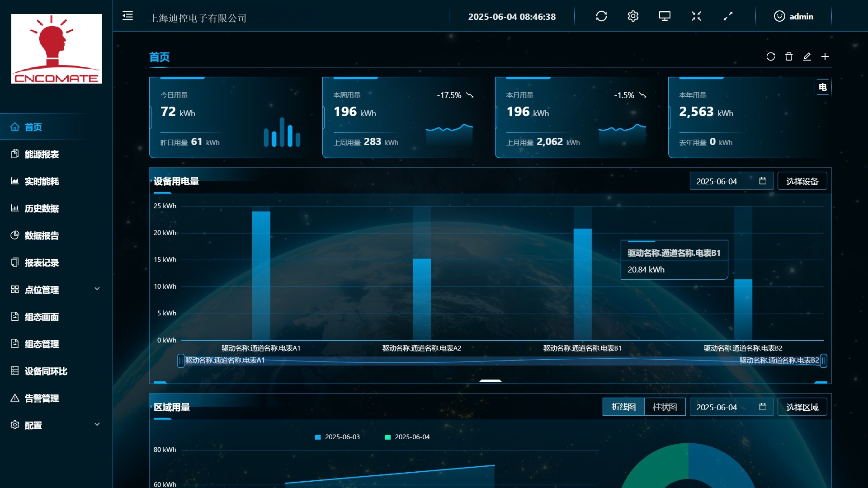Click the trash delete icon on the homepage panel
Image resolution: width=868 pixels, height=488 pixels.
(x=789, y=56)
